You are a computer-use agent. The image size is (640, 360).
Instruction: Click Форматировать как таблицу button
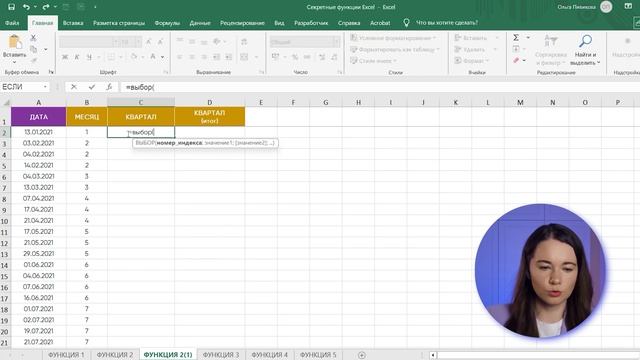[x=395, y=49]
